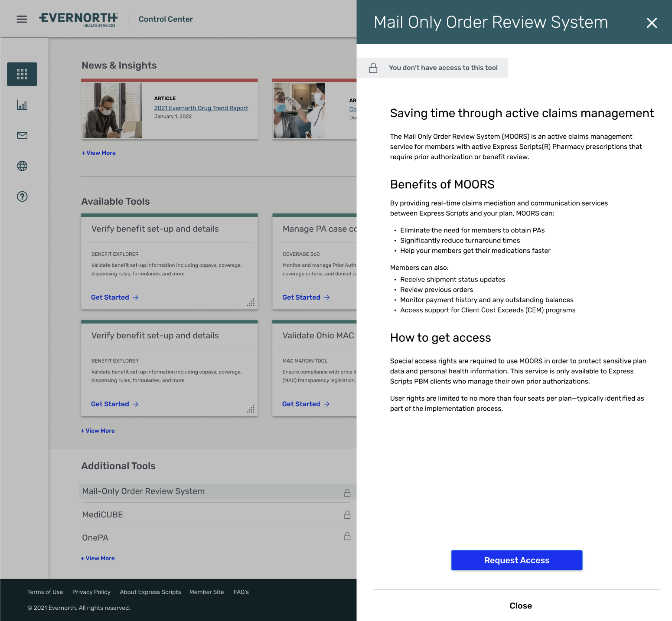The width and height of the screenshot is (672, 621).
Task: Open 2021 Evernorth Drug Trend Report article
Action: pos(201,108)
